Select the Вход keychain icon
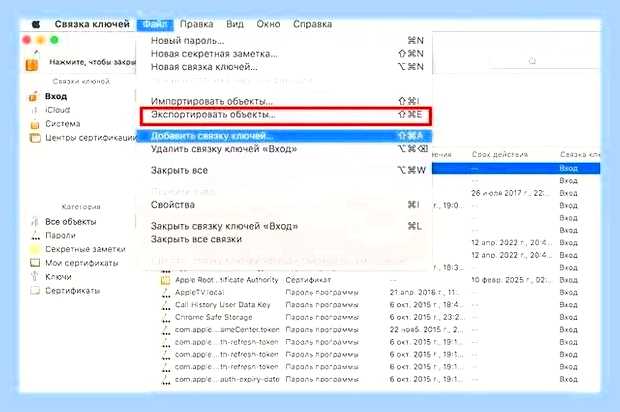This screenshot has width=620, height=412. (x=34, y=96)
